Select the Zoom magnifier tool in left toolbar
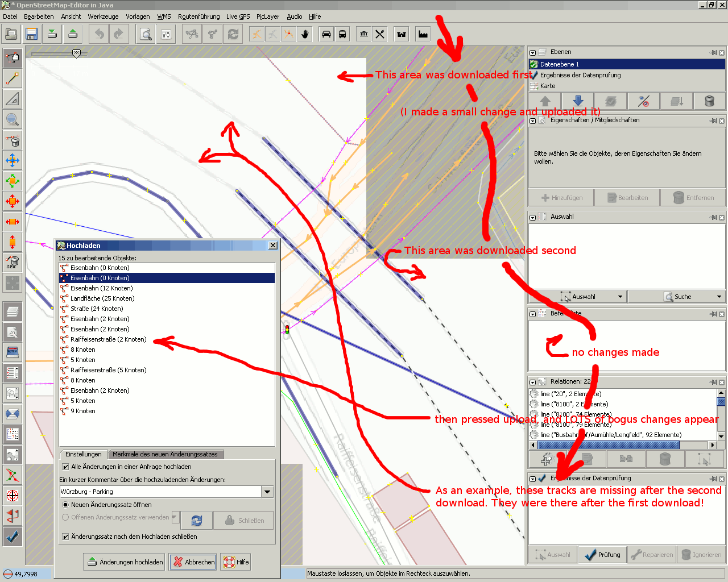 pos(13,119)
